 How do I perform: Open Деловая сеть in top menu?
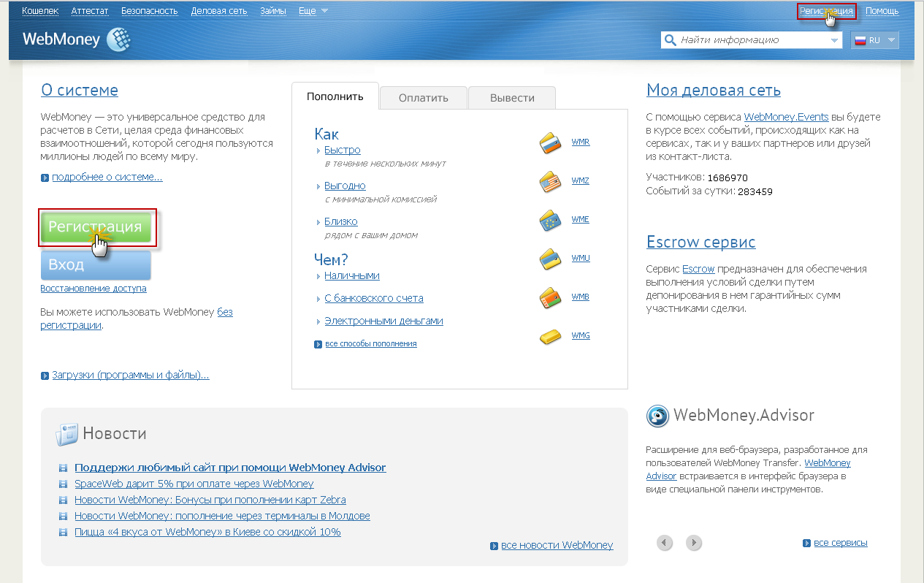coord(219,11)
